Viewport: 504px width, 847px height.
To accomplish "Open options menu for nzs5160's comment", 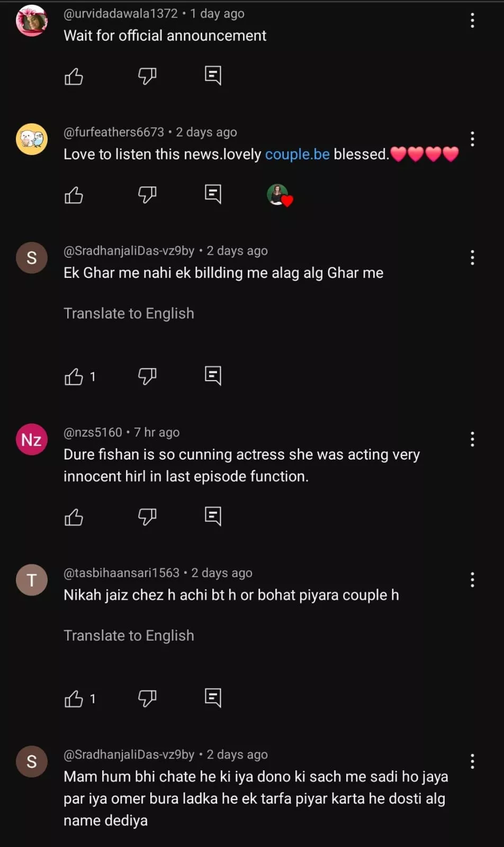I will pyautogui.click(x=472, y=439).
